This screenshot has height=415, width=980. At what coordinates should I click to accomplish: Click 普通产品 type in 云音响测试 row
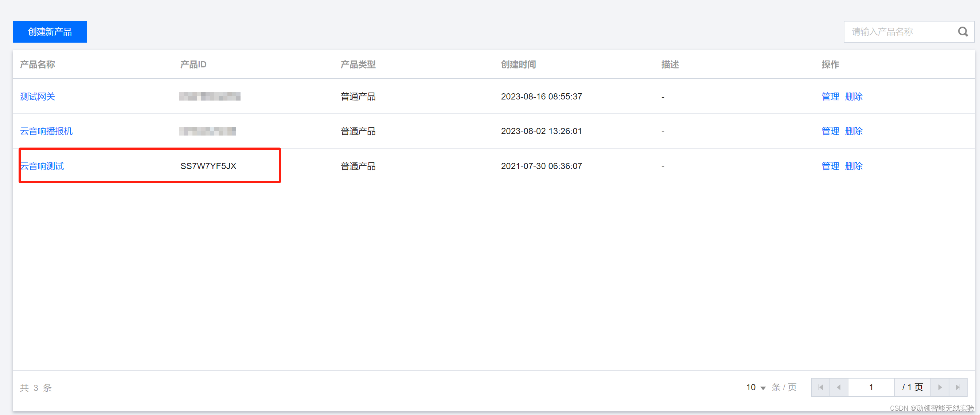pyautogui.click(x=358, y=166)
